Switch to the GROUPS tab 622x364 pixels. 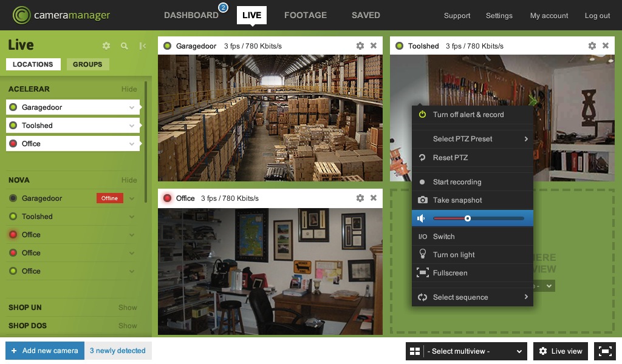click(87, 64)
